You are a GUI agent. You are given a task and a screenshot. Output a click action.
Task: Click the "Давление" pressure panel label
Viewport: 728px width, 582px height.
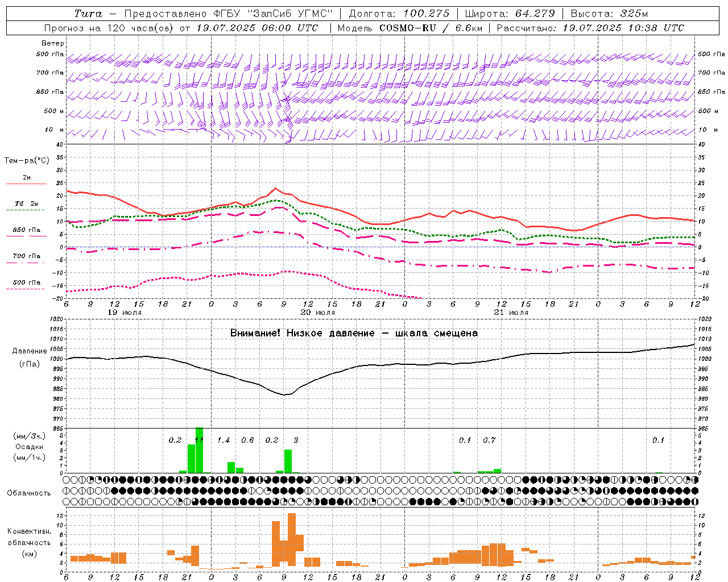pyautogui.click(x=29, y=351)
